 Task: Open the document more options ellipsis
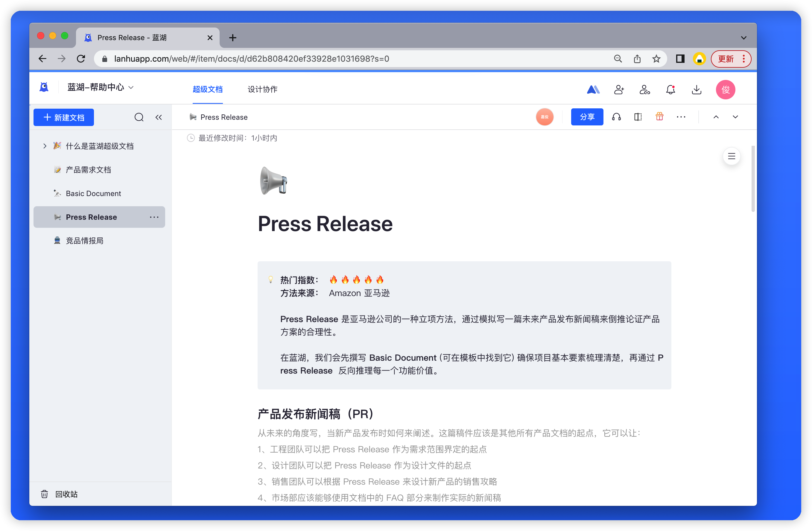click(x=681, y=117)
